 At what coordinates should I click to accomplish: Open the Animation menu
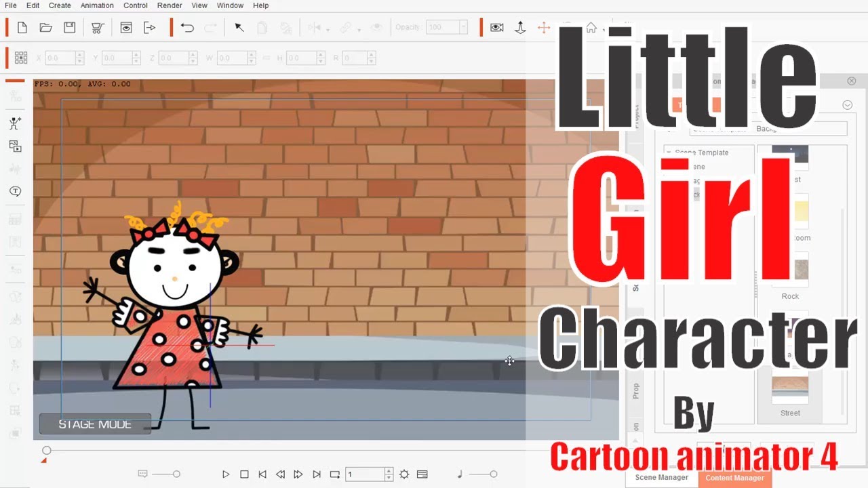97,5
